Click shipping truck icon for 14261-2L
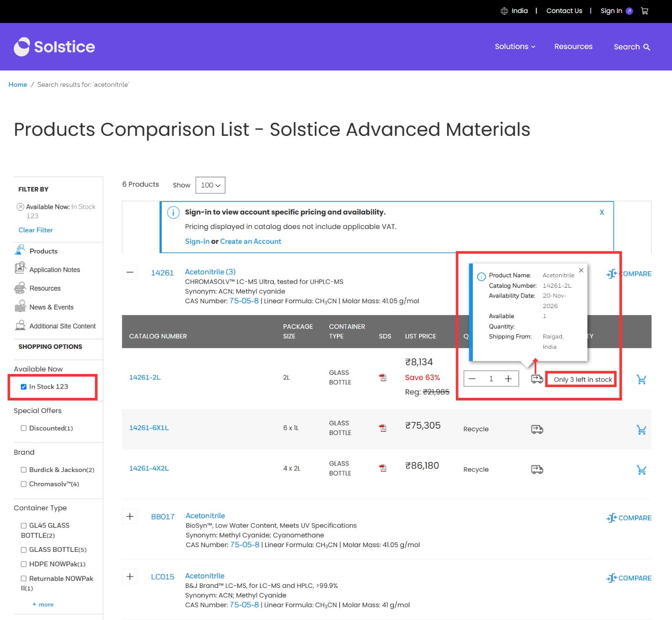 pyautogui.click(x=537, y=379)
